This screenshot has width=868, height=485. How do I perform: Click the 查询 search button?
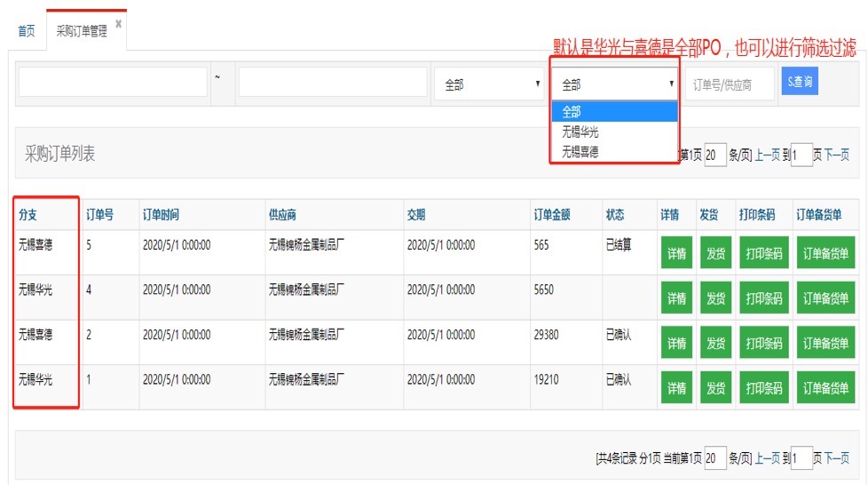[800, 82]
